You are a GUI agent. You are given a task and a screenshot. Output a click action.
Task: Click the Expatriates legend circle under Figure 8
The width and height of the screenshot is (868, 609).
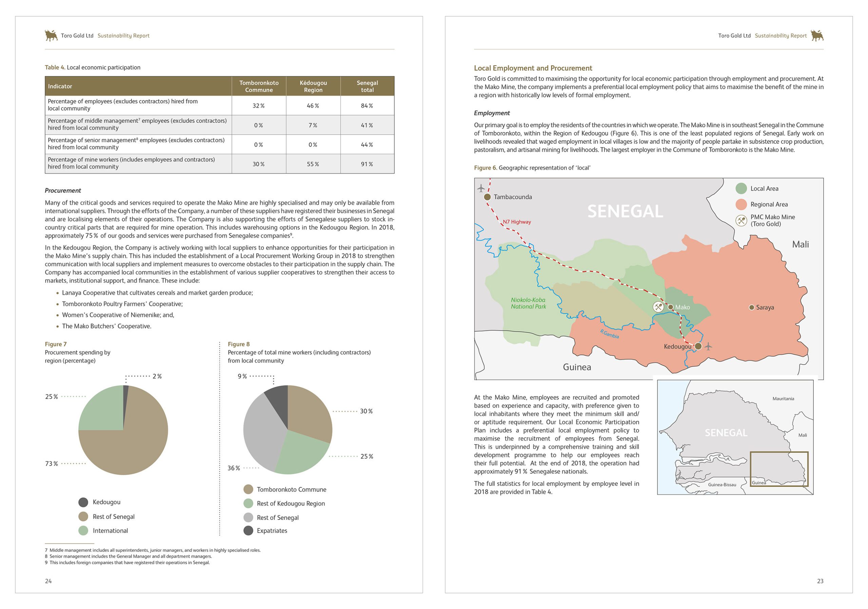tap(248, 530)
